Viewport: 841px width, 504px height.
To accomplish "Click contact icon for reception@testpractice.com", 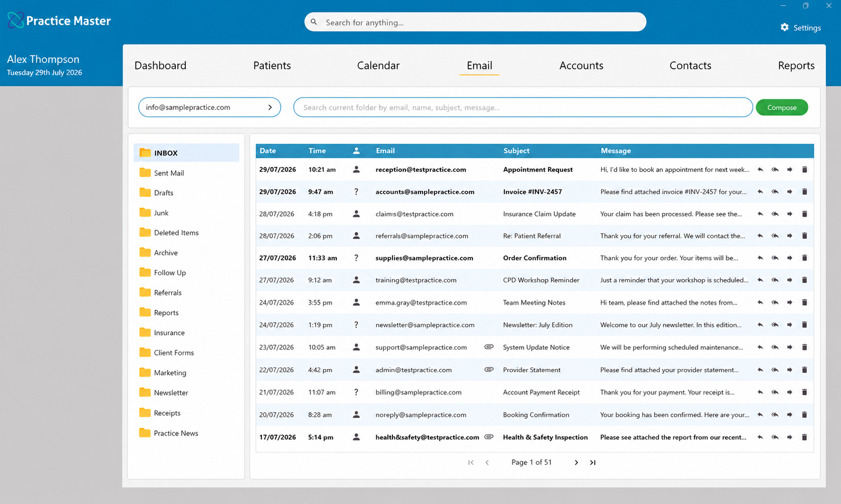I will click(356, 169).
